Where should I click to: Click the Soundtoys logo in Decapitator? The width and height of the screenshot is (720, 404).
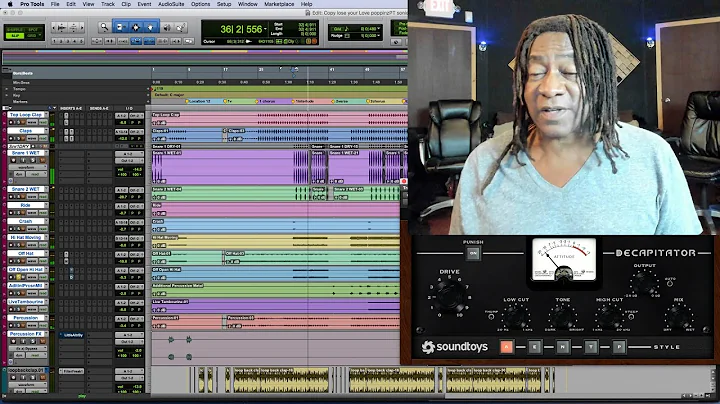point(455,347)
